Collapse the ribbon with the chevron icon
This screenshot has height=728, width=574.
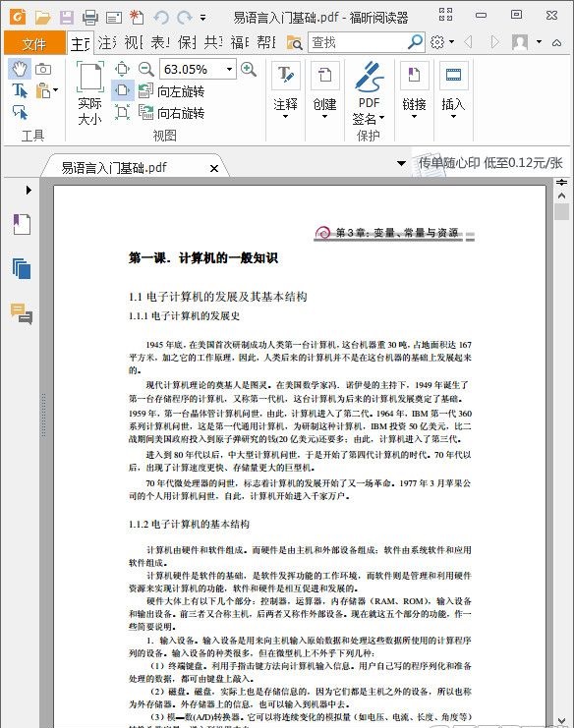pos(557,42)
